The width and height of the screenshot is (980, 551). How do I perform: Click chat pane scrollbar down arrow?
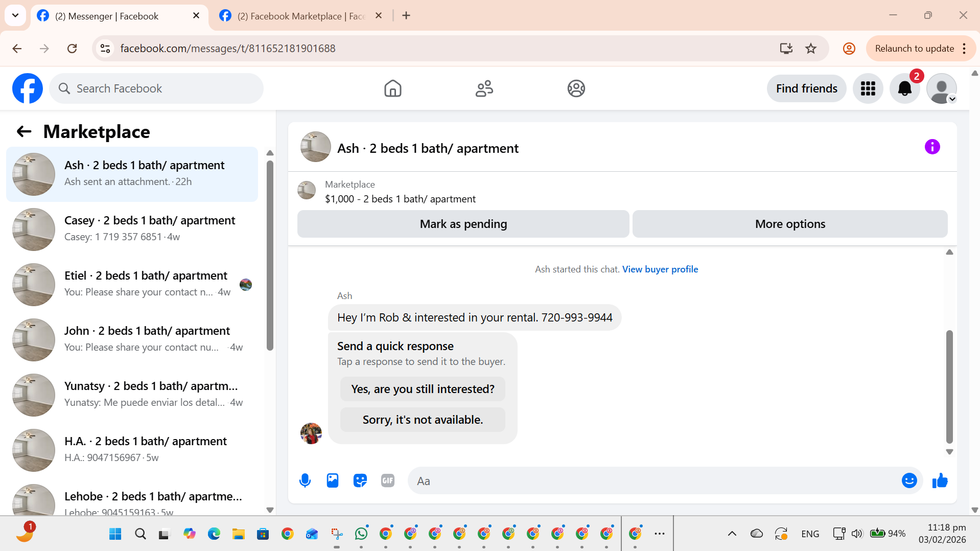(949, 452)
